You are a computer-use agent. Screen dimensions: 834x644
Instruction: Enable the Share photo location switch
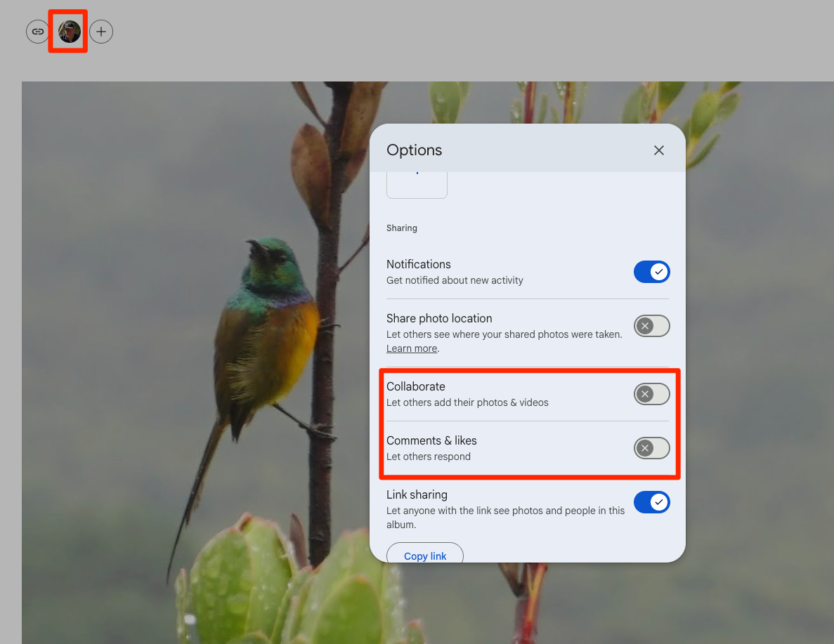[x=651, y=326]
